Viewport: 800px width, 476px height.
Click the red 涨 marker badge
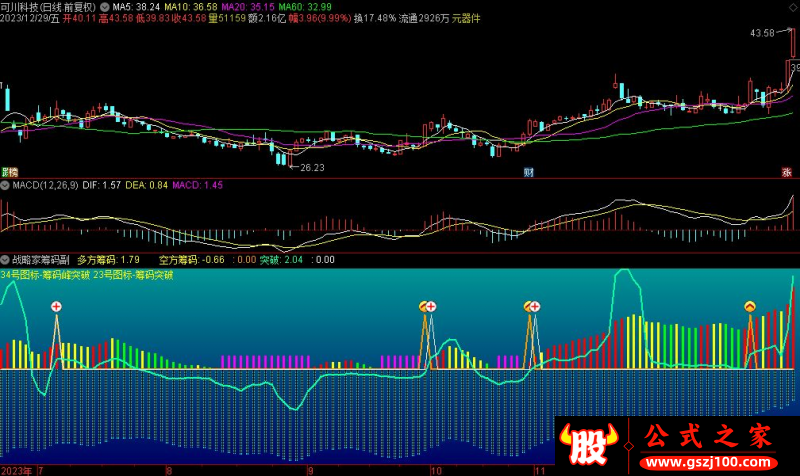pos(787,172)
